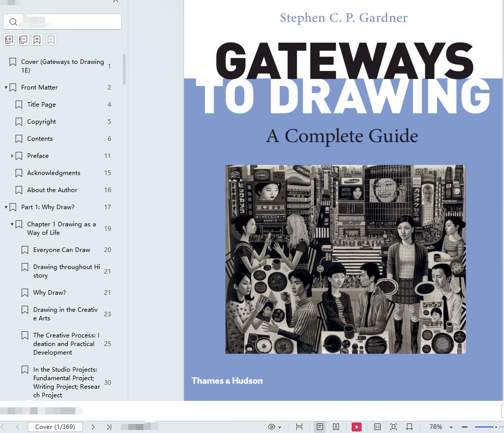This screenshot has width=504, height=433.
Task: Expand the Preface bookmark
Action: pyautogui.click(x=12, y=156)
